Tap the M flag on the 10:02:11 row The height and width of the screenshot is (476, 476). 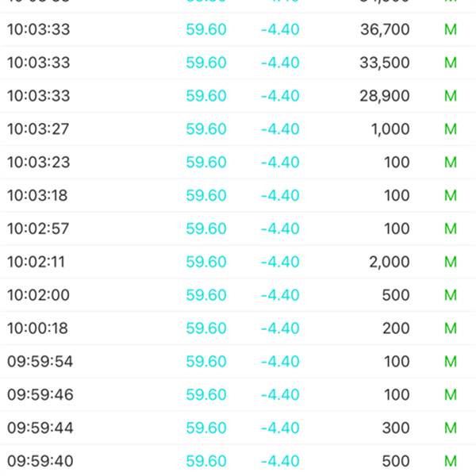coord(451,262)
